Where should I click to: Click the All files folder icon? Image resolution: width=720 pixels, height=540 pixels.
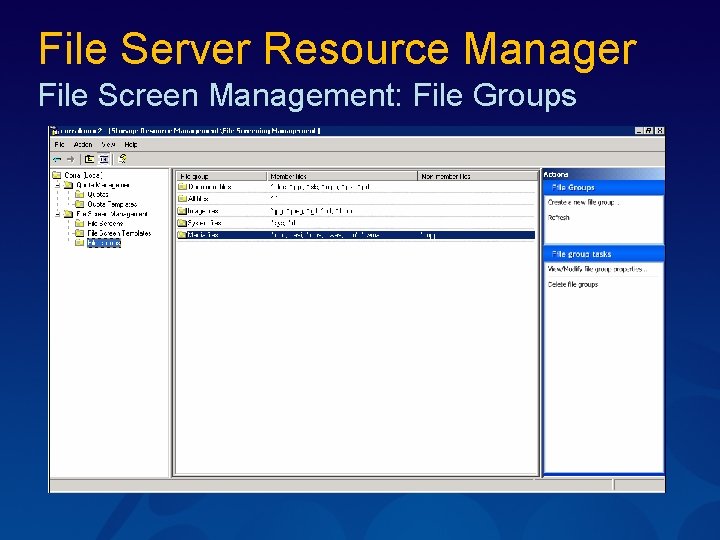(182, 199)
